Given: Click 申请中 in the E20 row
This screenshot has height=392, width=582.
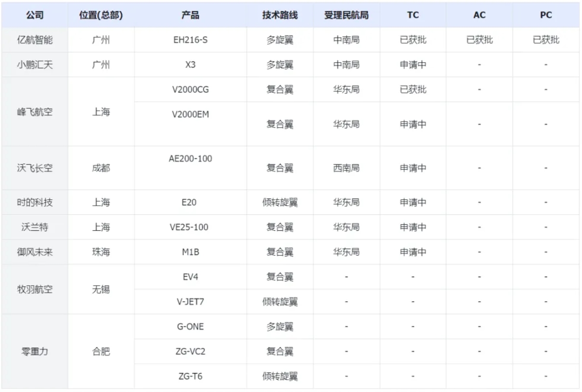Looking at the screenshot, I should pos(413,202).
